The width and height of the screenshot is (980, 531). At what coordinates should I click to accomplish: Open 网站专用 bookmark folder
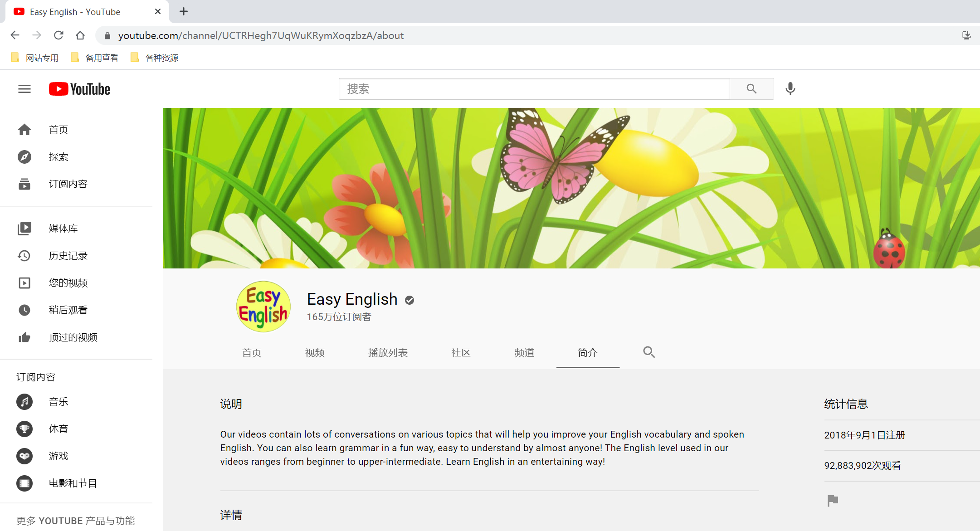(x=35, y=58)
